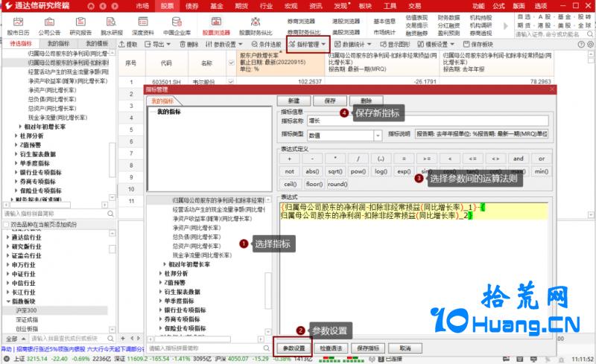Select the 待选指标 tab

point(21,44)
